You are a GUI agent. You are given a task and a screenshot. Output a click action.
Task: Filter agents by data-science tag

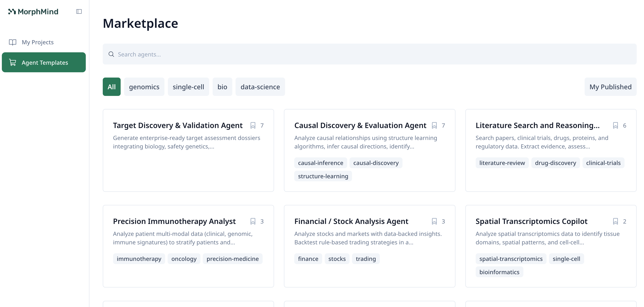(x=260, y=87)
